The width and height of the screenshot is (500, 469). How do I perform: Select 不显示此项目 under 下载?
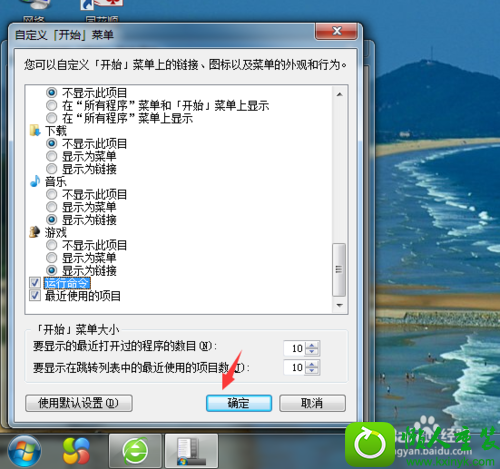(x=51, y=144)
